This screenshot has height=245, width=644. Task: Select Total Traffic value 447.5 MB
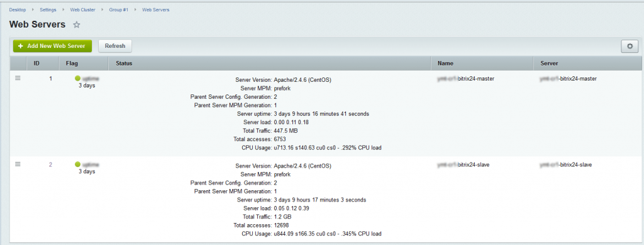pos(286,131)
